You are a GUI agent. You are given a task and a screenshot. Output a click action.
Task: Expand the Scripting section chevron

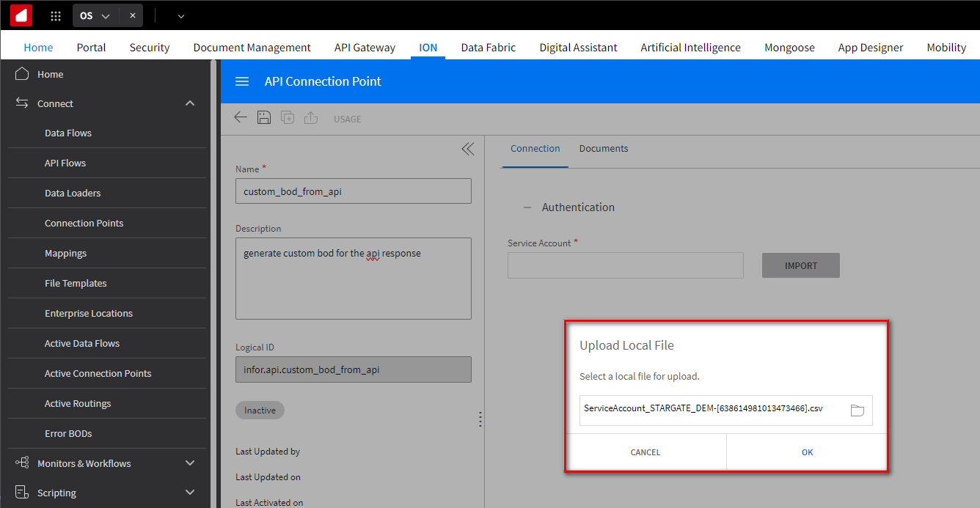(190, 493)
